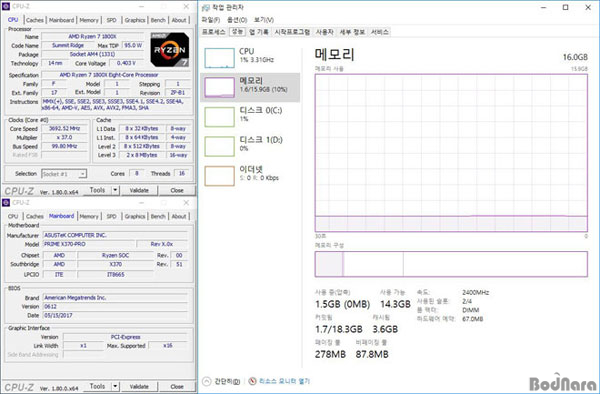Image resolution: width=600 pixels, height=394 pixels.
Task: Click the Close button in lower CPU-Z window
Action: pyautogui.click(x=177, y=386)
